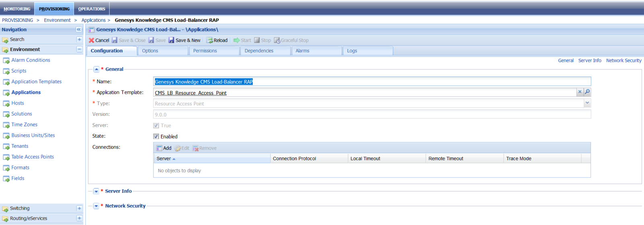Click the Routing/eServices folder icon

click(x=5, y=219)
